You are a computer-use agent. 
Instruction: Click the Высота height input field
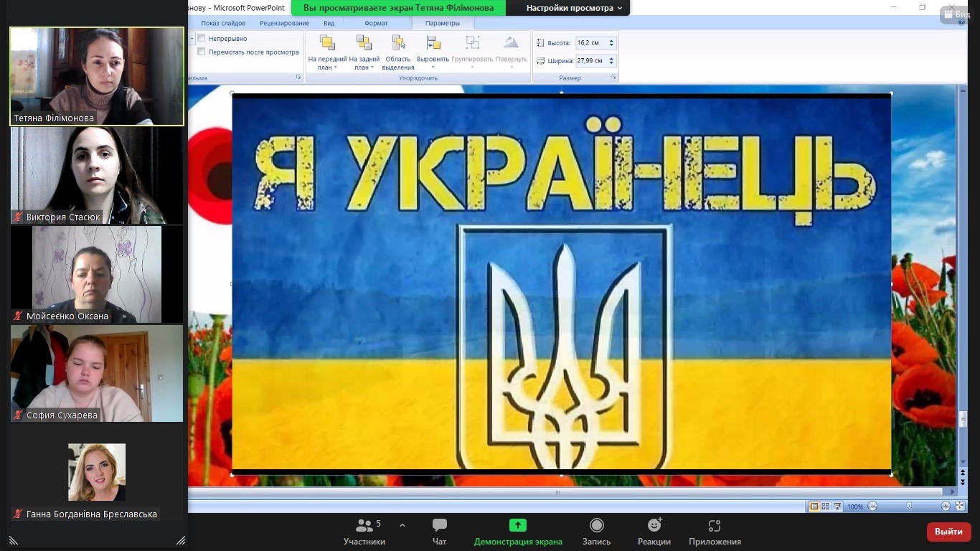[590, 43]
